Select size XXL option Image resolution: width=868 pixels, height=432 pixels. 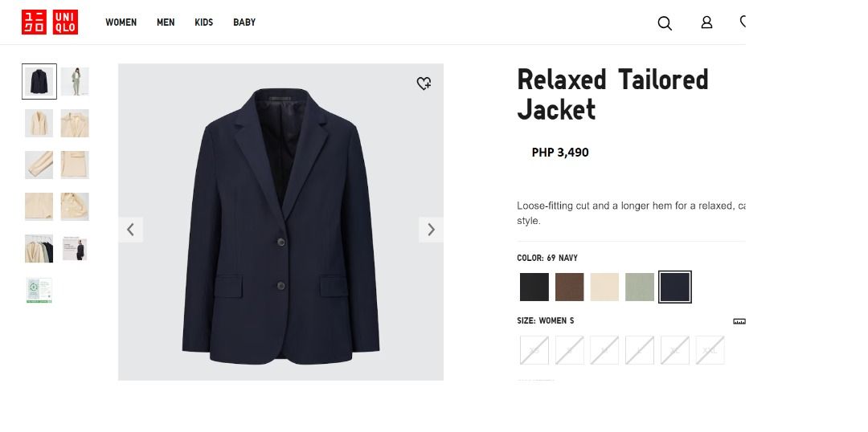point(710,350)
